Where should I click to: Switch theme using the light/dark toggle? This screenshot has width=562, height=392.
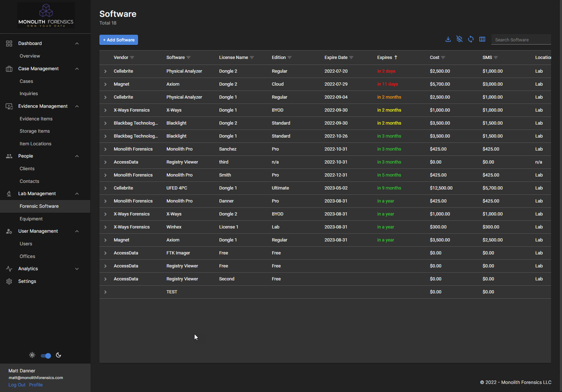tap(45, 355)
